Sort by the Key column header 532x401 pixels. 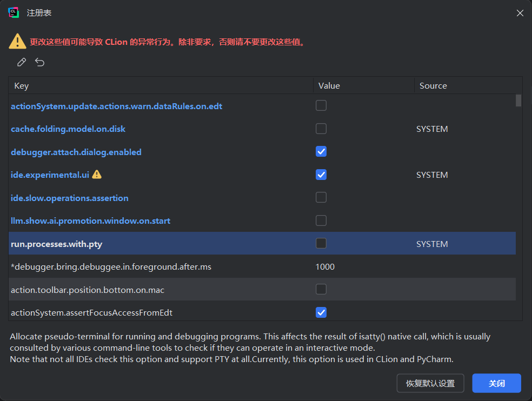(x=22, y=85)
